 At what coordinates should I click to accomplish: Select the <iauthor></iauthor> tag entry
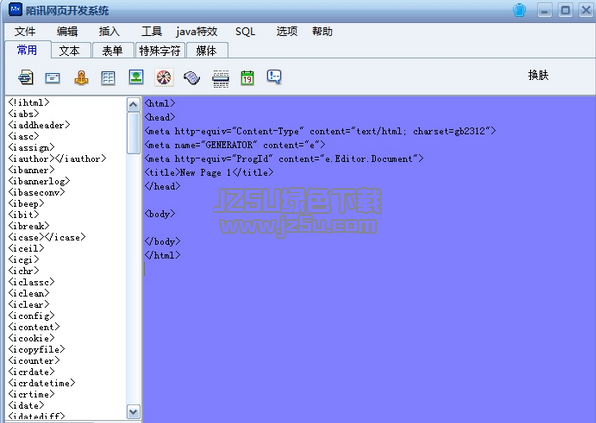point(57,158)
